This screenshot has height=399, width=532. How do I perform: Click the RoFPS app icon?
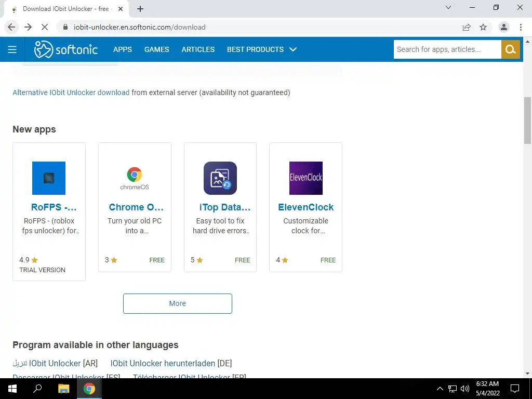[49, 178]
